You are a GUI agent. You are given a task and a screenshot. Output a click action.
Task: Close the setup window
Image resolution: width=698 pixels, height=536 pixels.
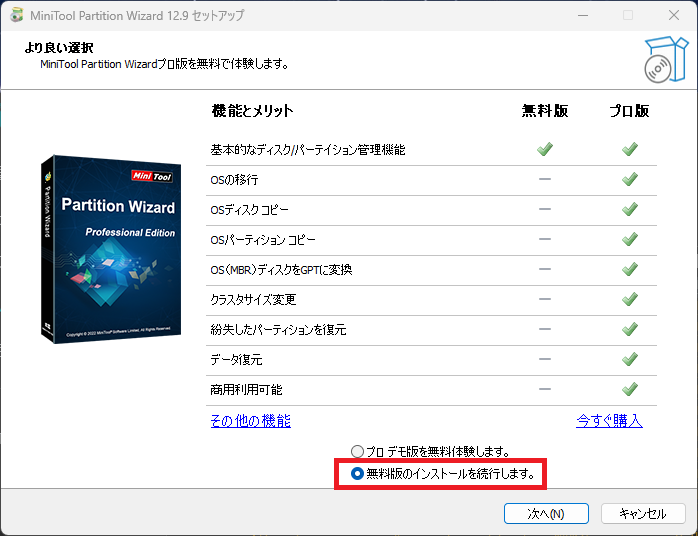point(673,15)
